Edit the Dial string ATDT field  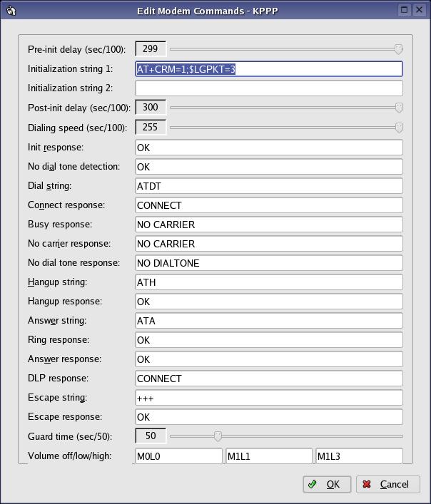pyautogui.click(x=269, y=186)
